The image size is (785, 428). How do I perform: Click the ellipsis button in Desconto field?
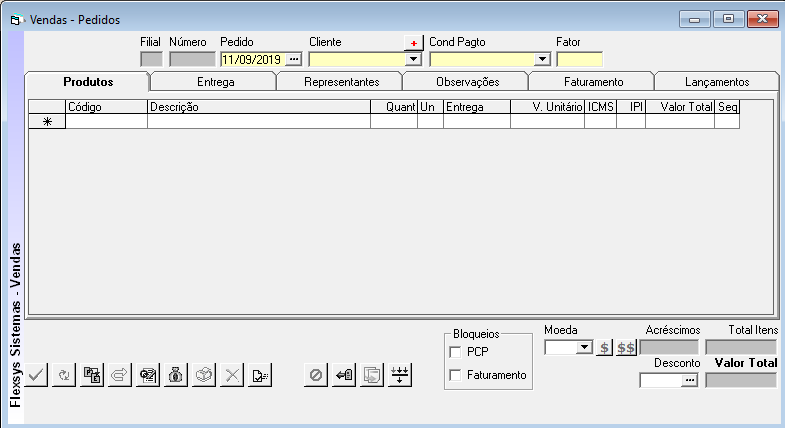(689, 380)
